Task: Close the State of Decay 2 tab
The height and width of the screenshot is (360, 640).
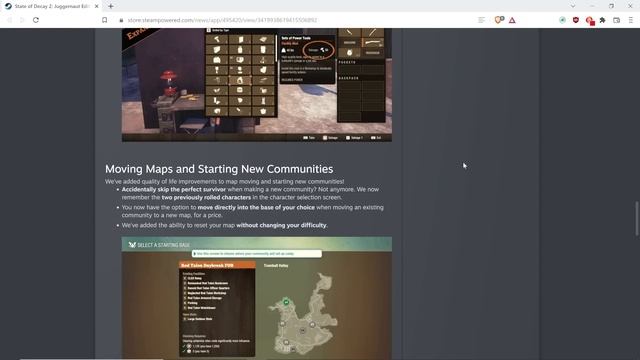Action: tap(96, 6)
